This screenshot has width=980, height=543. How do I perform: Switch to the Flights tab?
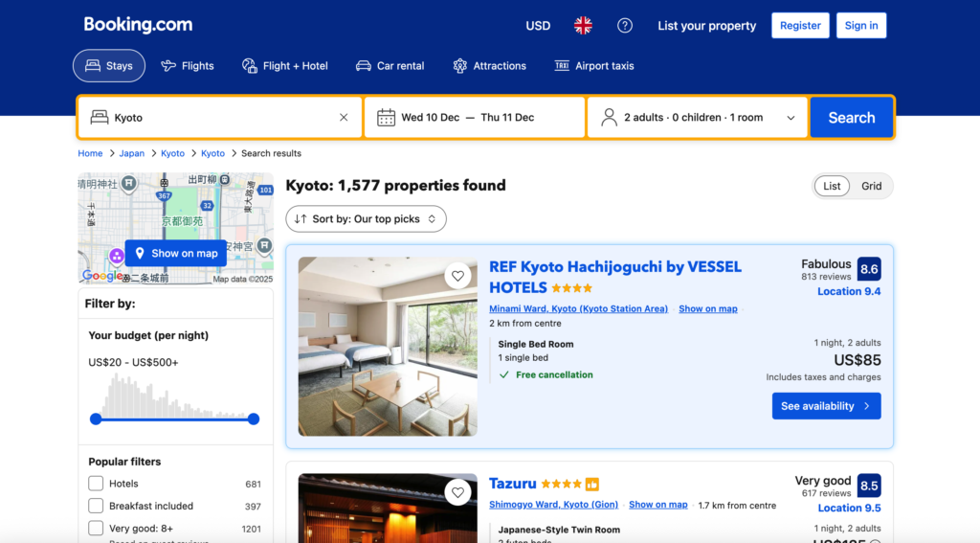pyautogui.click(x=188, y=66)
